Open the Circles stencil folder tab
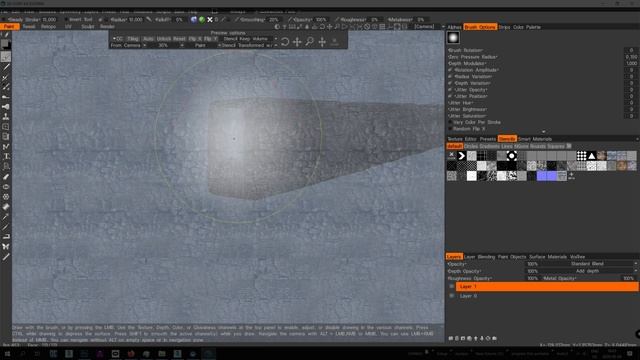This screenshot has width=640, height=360. (471, 146)
